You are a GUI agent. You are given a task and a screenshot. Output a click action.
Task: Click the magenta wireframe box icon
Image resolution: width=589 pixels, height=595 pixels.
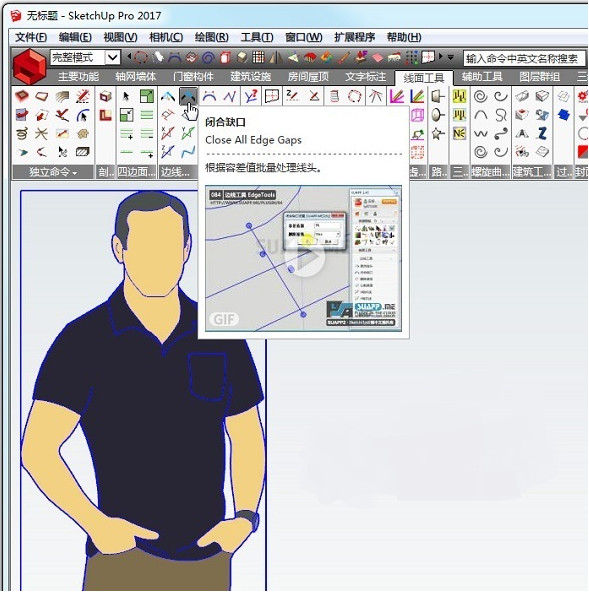(x=417, y=115)
